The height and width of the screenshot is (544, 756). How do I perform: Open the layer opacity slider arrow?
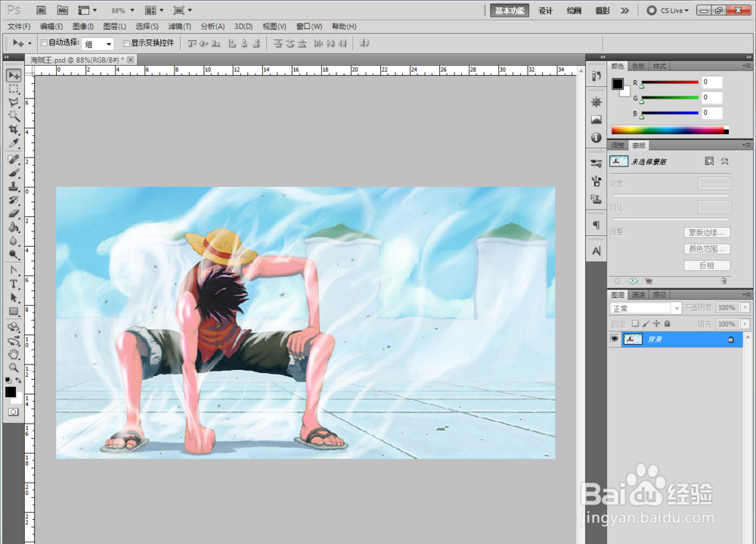coord(745,307)
